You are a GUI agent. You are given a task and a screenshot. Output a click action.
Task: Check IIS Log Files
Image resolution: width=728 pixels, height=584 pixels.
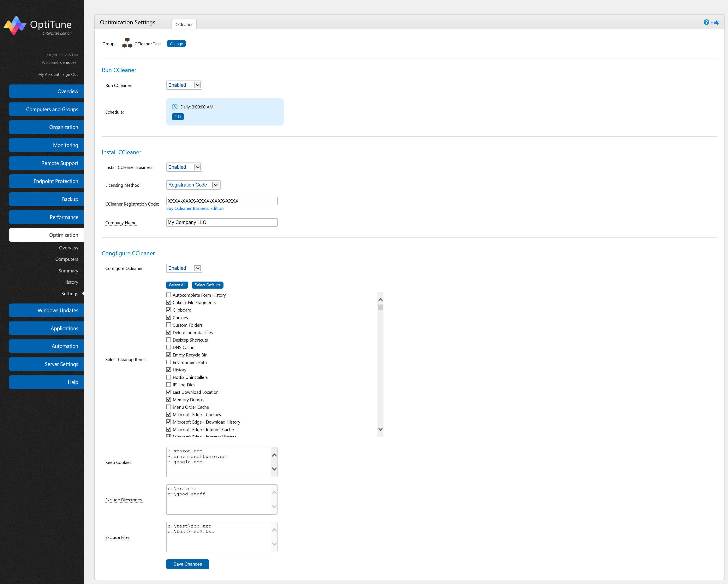tap(168, 384)
